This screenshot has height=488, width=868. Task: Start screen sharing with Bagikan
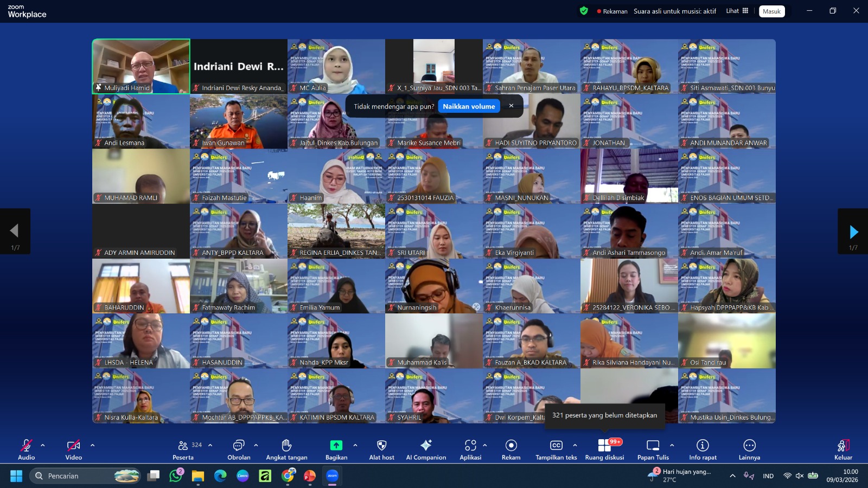[336, 449]
